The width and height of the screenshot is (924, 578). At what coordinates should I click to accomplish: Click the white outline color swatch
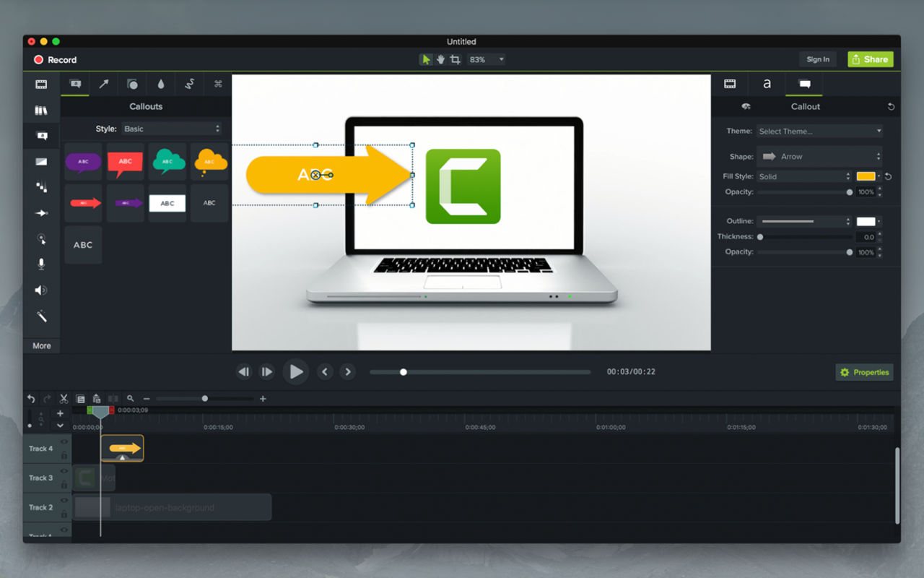coord(866,221)
